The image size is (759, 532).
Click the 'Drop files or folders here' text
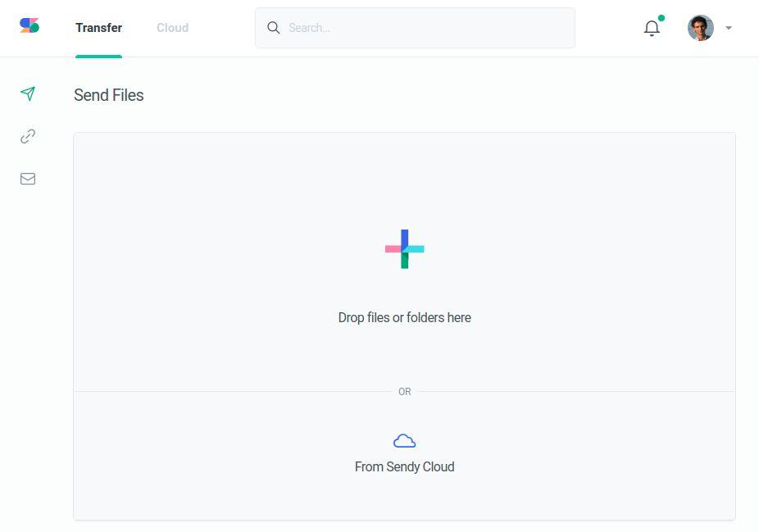click(405, 317)
